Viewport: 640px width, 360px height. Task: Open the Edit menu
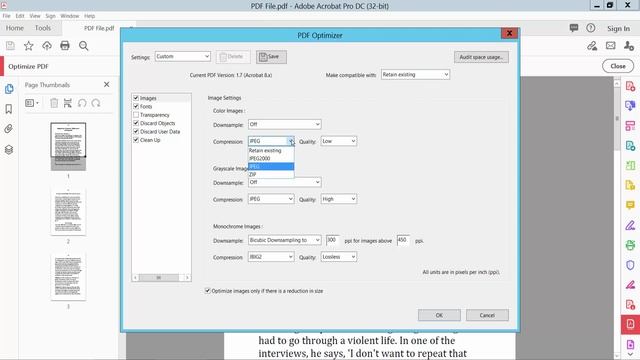pos(20,16)
